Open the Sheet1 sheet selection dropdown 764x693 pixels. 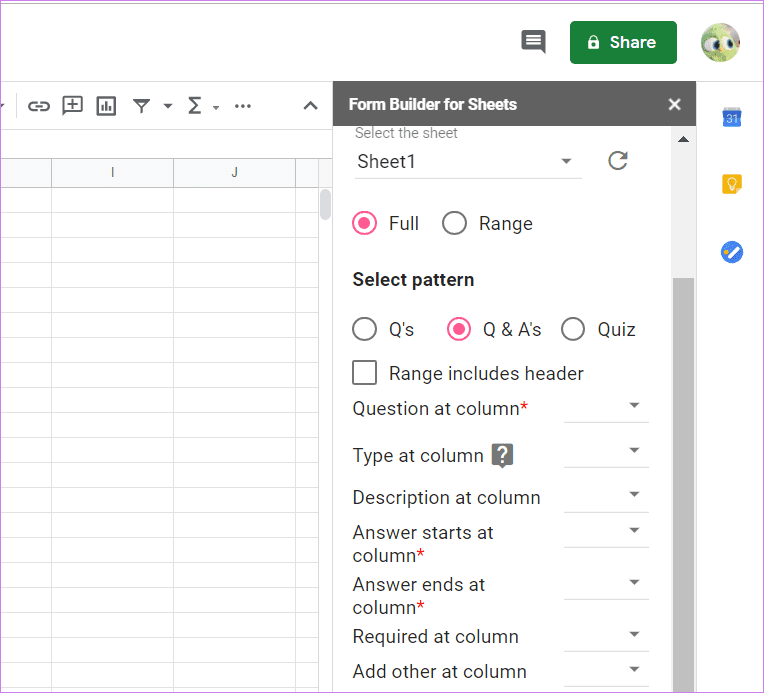[x=468, y=161]
